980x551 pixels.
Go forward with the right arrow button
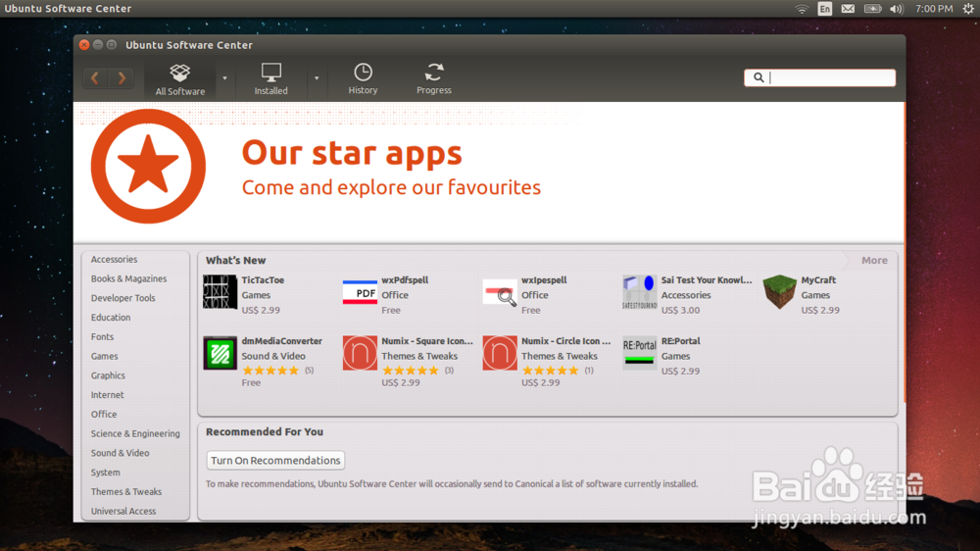122,77
